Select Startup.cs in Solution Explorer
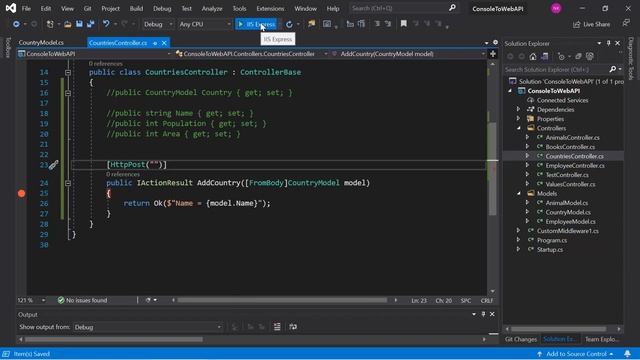Screen dimensions: 640x360 click(549, 249)
